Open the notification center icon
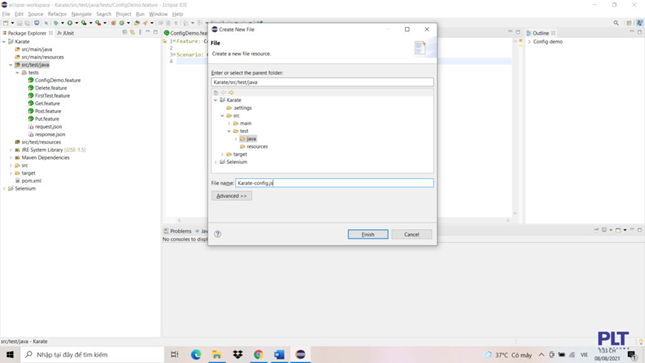 [631, 355]
